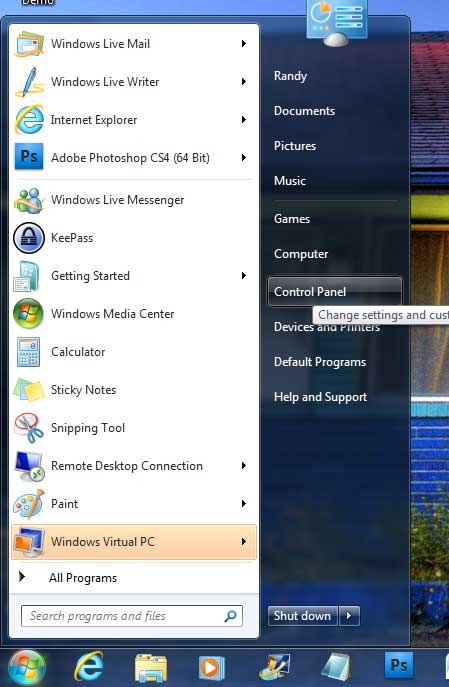This screenshot has width=449, height=687.
Task: Click the KeePass label text
Action: point(72,238)
